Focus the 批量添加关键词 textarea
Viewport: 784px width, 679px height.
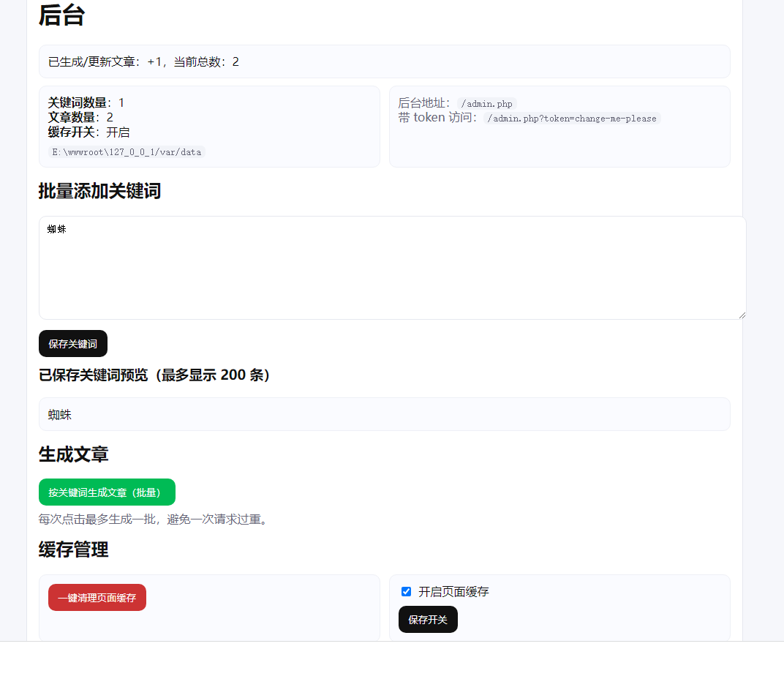point(392,268)
